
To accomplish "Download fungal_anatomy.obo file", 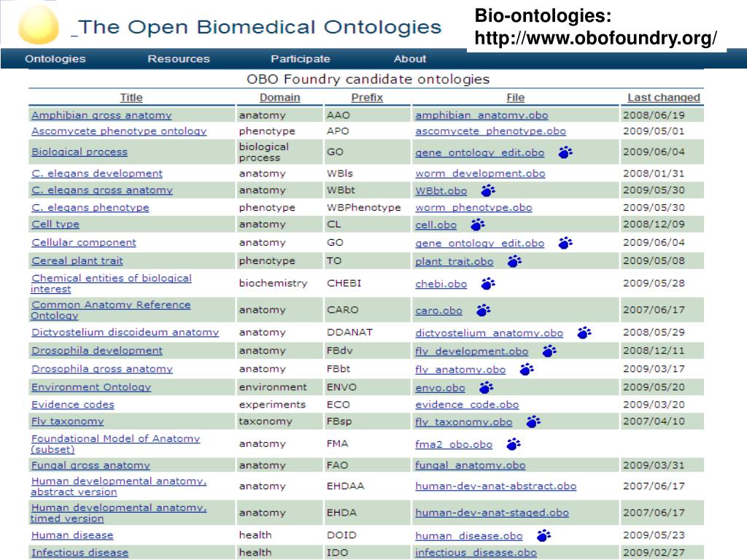I will (x=471, y=465).
